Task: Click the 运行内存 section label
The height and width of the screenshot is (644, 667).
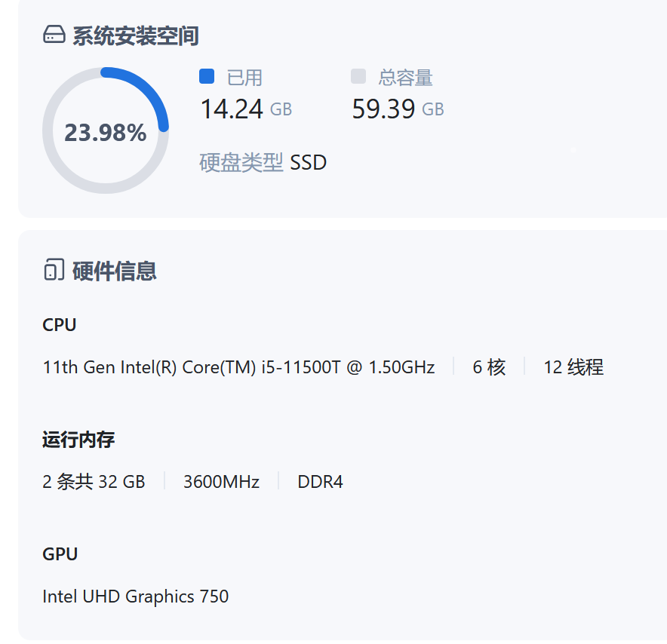Action: [x=78, y=440]
